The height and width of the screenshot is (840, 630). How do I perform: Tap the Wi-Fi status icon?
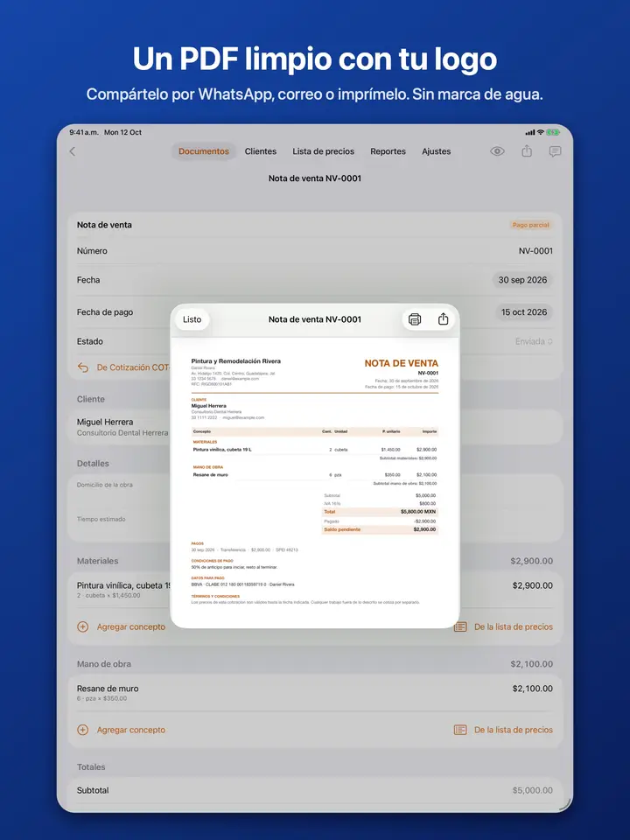541,132
